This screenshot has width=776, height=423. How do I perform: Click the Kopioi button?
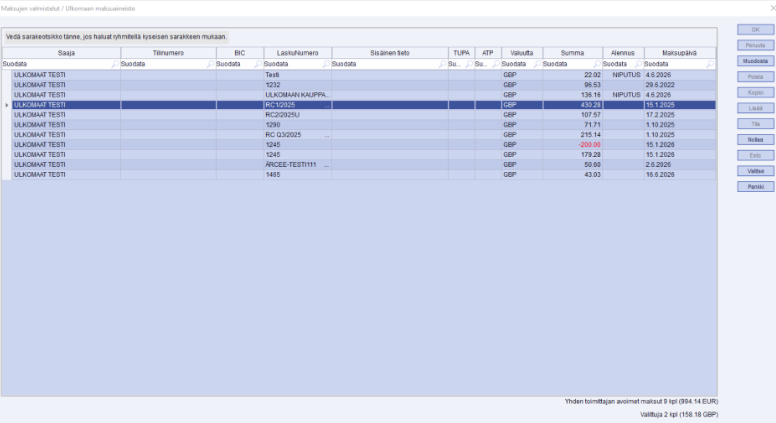coord(755,93)
